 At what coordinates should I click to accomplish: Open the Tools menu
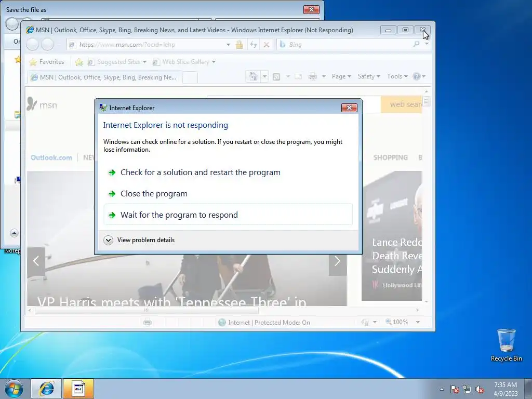397,76
